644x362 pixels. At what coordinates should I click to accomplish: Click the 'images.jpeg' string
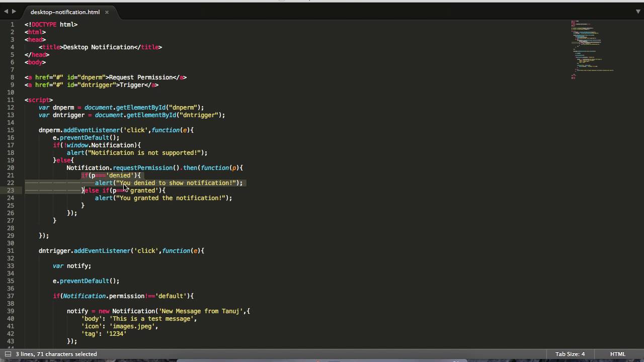[132, 326]
